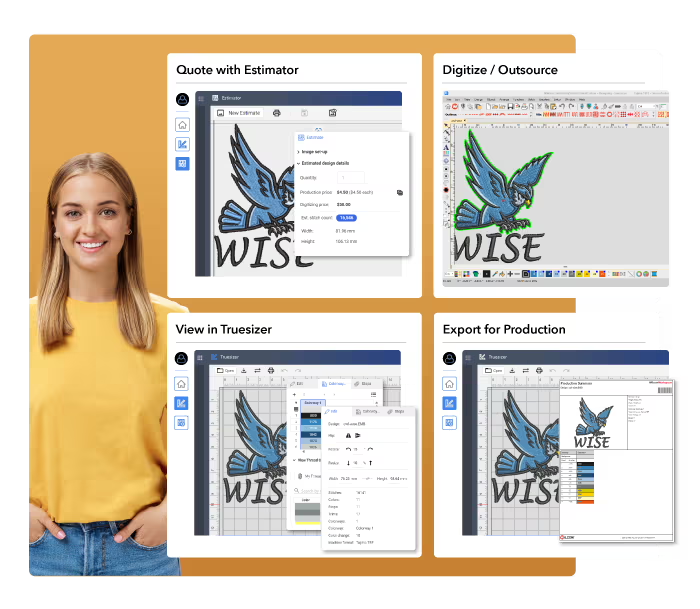The width and height of the screenshot is (700, 609).
Task: Pick the yellow thread chart swatch
Action: coord(307,523)
